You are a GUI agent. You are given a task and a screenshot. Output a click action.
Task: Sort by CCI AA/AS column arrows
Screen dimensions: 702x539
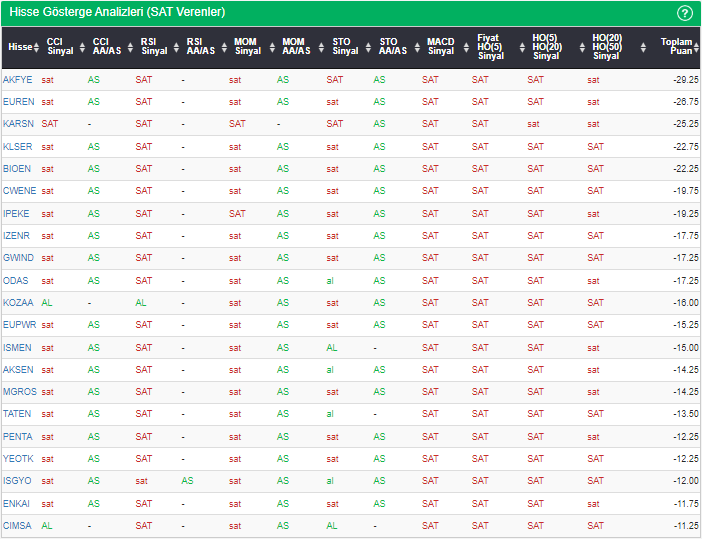(130, 47)
